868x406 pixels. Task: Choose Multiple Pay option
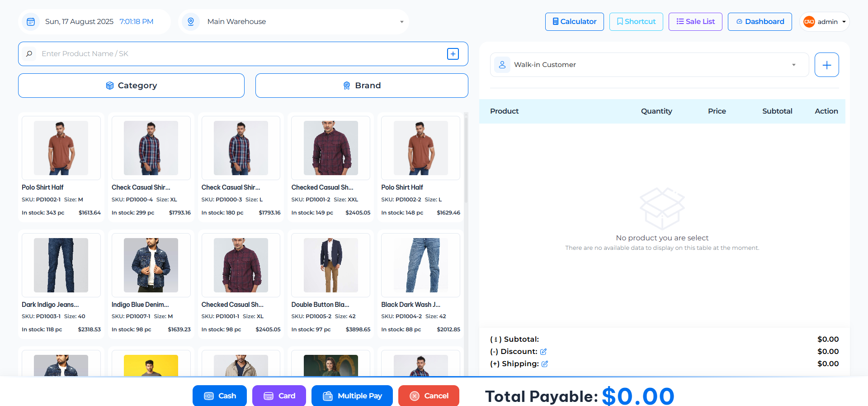pyautogui.click(x=352, y=396)
